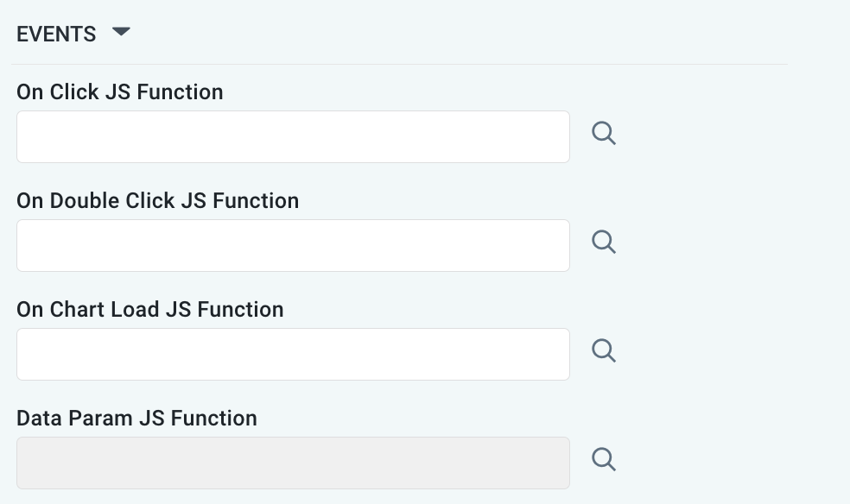
Task: Click the disabled Data Param JS Function field
Action: pyautogui.click(x=293, y=463)
